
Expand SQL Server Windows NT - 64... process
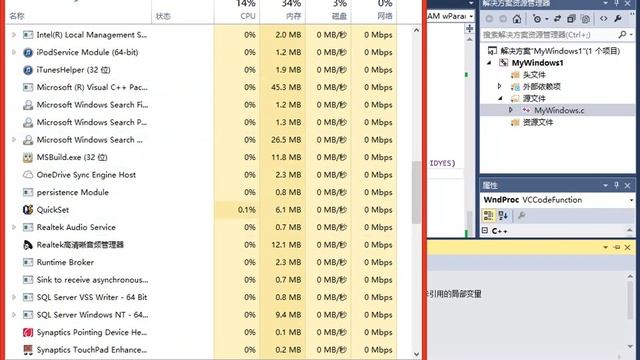[x=14, y=315]
